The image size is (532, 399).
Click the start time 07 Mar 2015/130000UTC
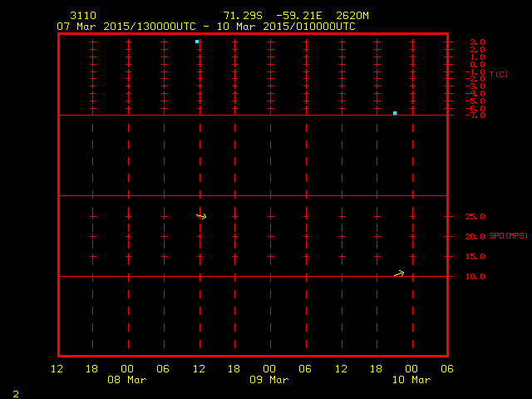click(126, 27)
